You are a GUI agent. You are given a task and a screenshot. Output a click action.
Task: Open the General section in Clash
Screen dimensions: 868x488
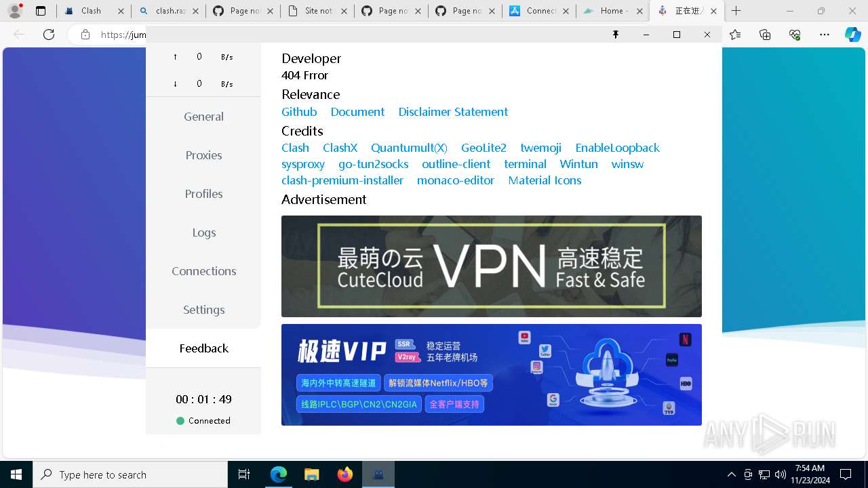click(203, 117)
